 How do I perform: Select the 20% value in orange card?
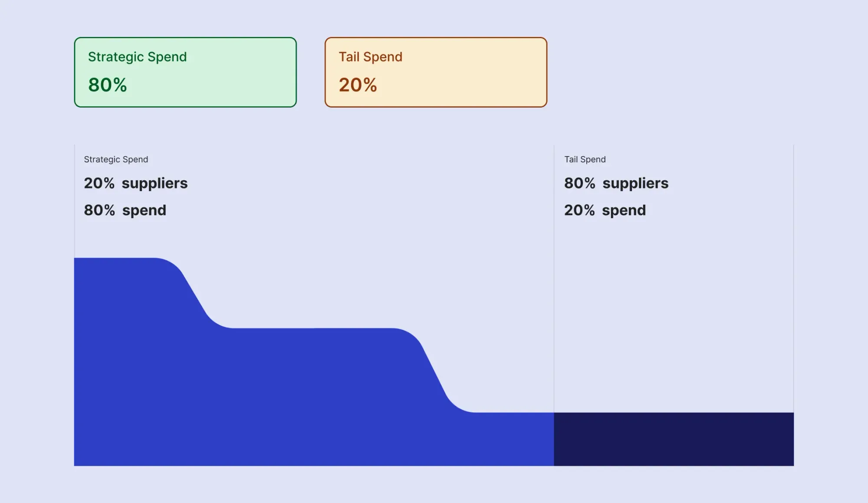pos(358,85)
